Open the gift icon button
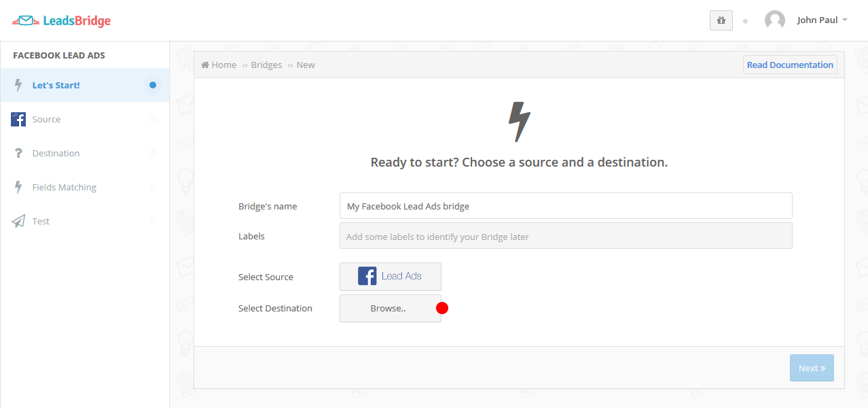 pyautogui.click(x=721, y=20)
